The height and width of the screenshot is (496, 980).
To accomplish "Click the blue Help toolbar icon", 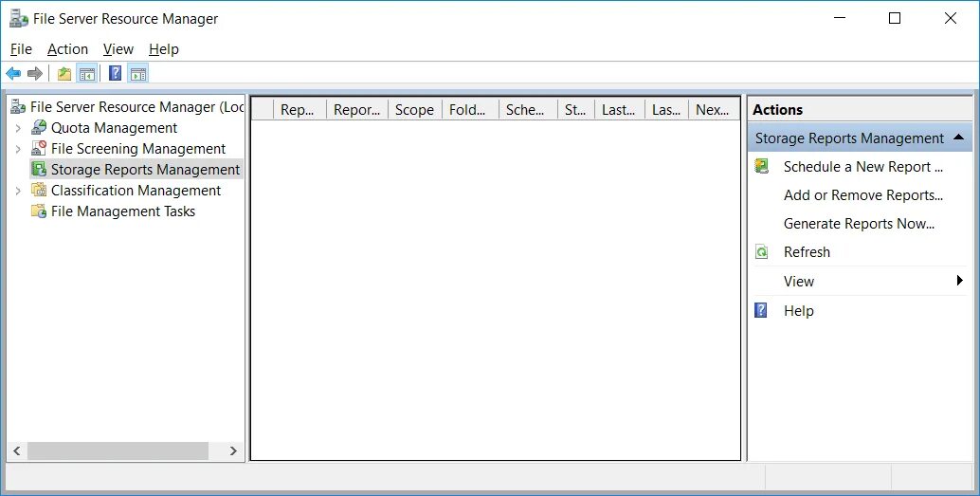I will click(115, 73).
